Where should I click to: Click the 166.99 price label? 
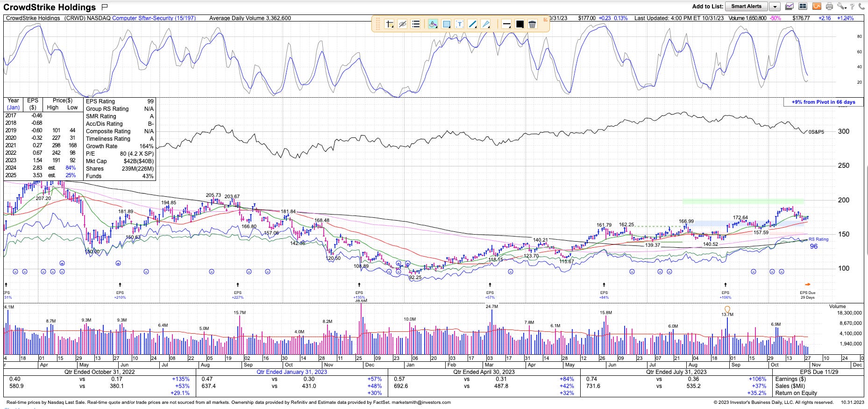coord(686,222)
